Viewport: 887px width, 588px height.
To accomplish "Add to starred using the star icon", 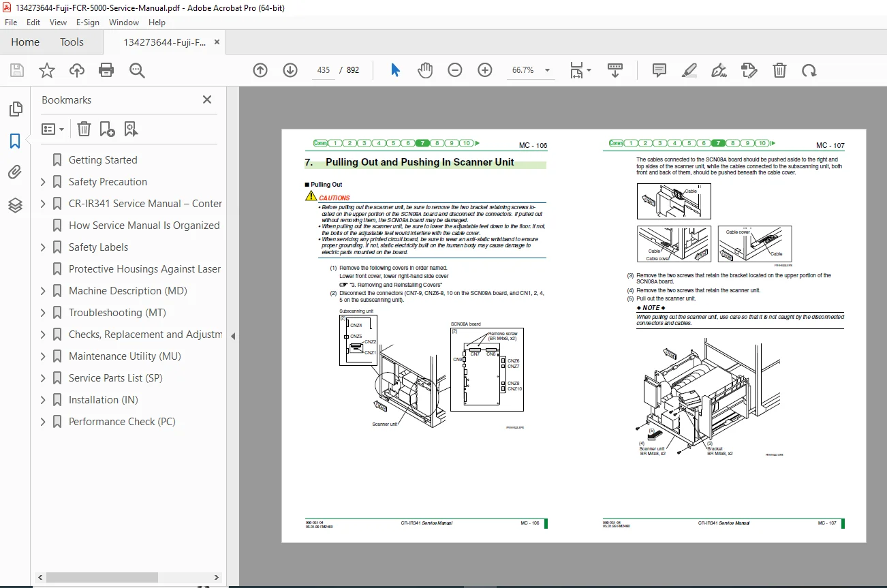I will (x=46, y=70).
